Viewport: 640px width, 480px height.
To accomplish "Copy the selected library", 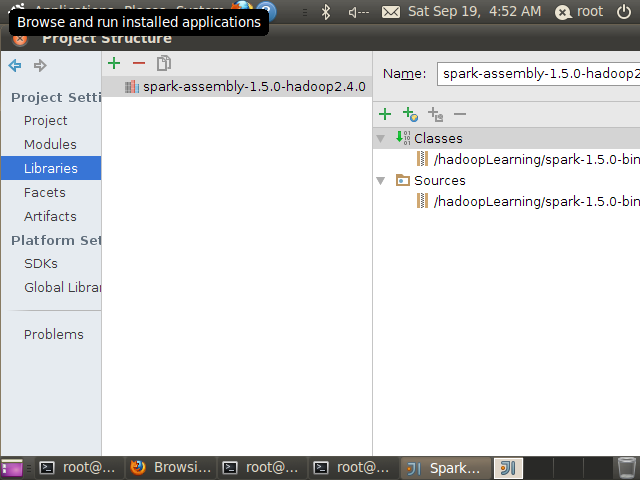I will [x=164, y=63].
